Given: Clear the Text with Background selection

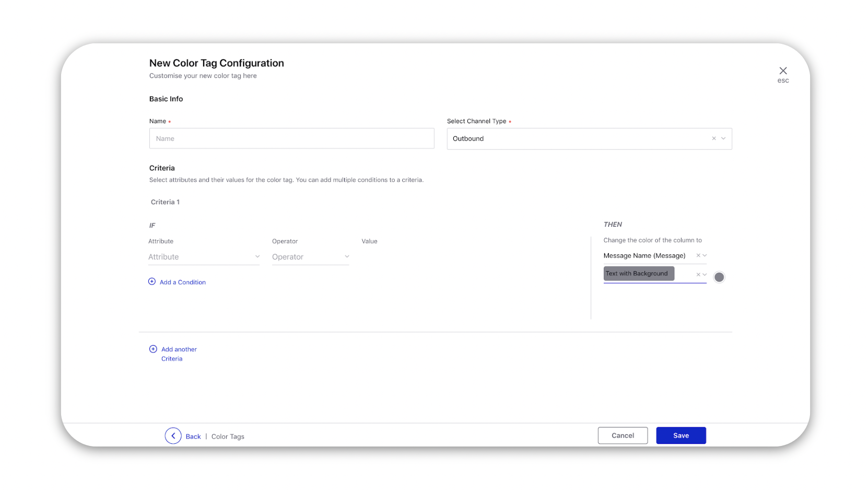Looking at the screenshot, I should coord(698,274).
